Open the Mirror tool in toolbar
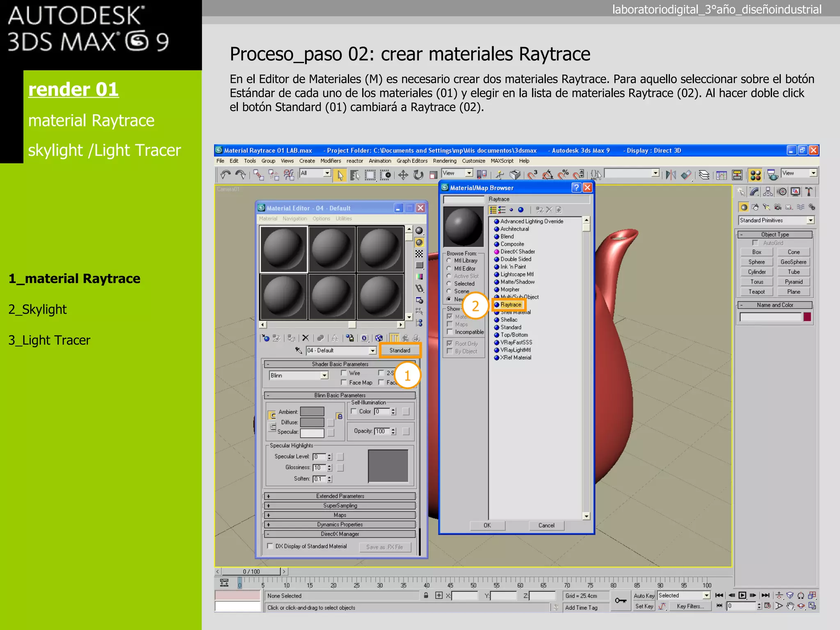Screen dimensions: 840x630 click(671, 176)
